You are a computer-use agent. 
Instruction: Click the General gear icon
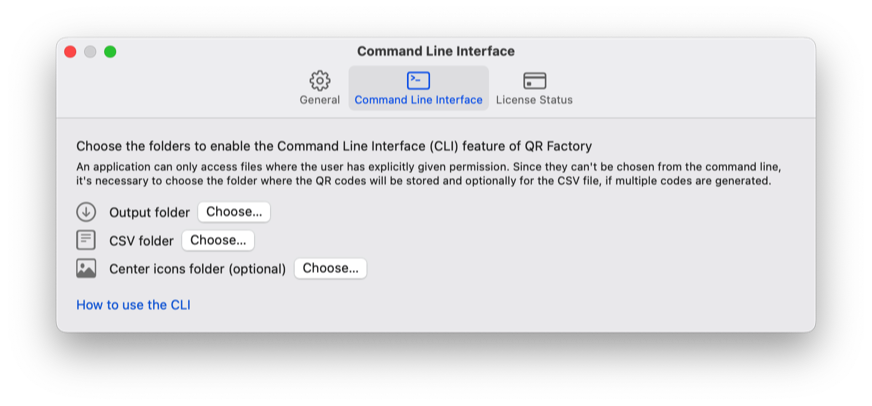pos(320,81)
